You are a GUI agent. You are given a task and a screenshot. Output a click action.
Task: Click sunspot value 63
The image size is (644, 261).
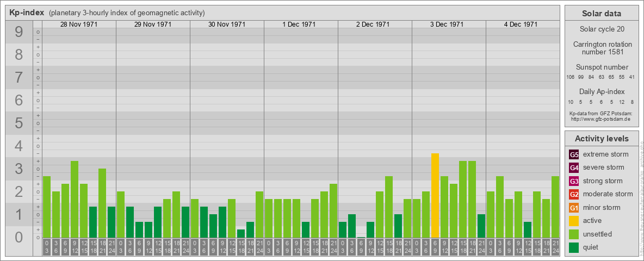tap(601, 77)
